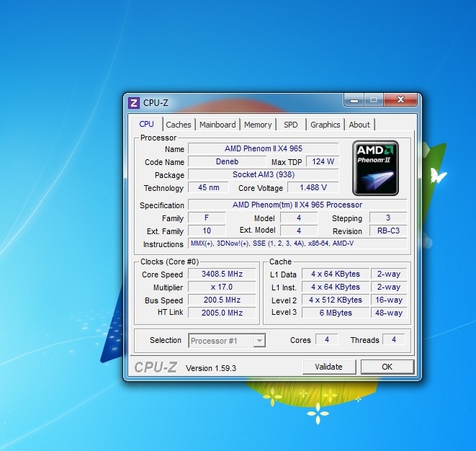Viewport: 476px width, 451px height.
Task: Click the Family value F
Action: coord(207,218)
